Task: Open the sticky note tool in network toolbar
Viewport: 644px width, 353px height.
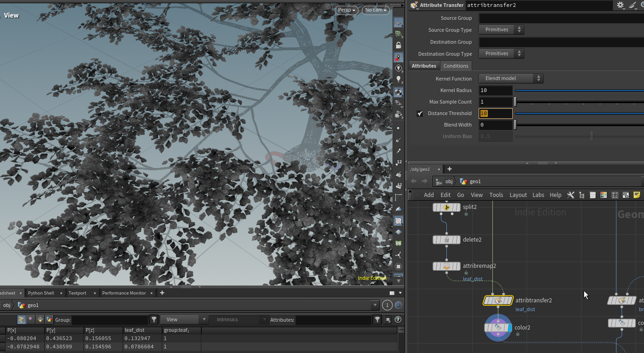Action: pyautogui.click(x=637, y=195)
